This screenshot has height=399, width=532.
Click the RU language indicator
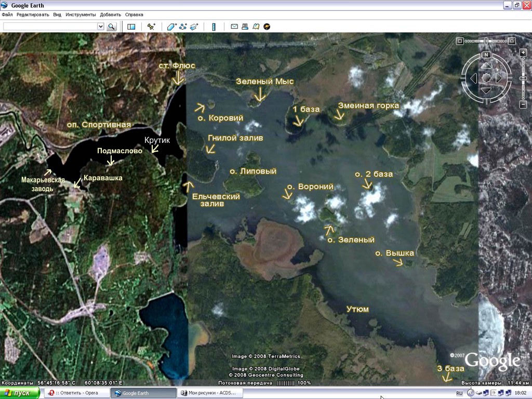click(x=459, y=393)
